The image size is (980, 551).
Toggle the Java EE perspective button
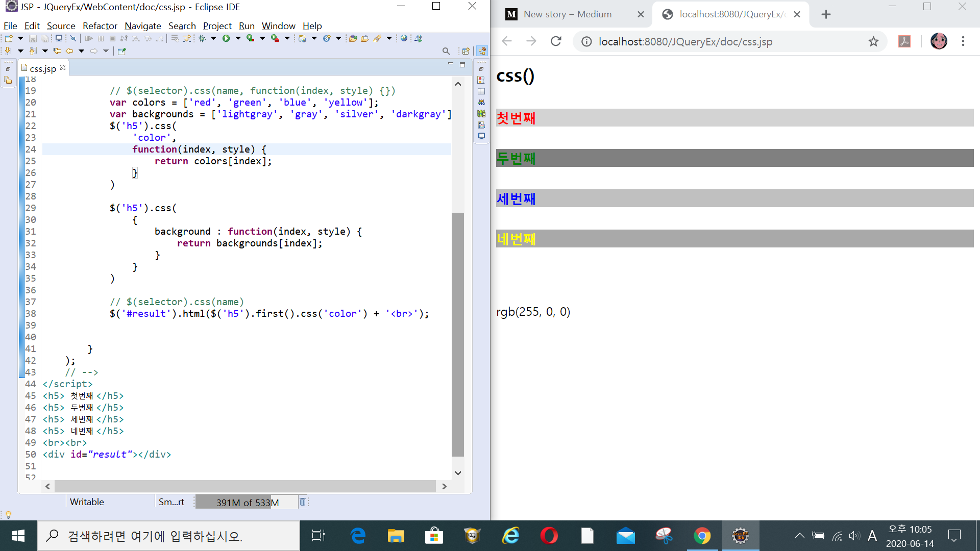pyautogui.click(x=482, y=51)
